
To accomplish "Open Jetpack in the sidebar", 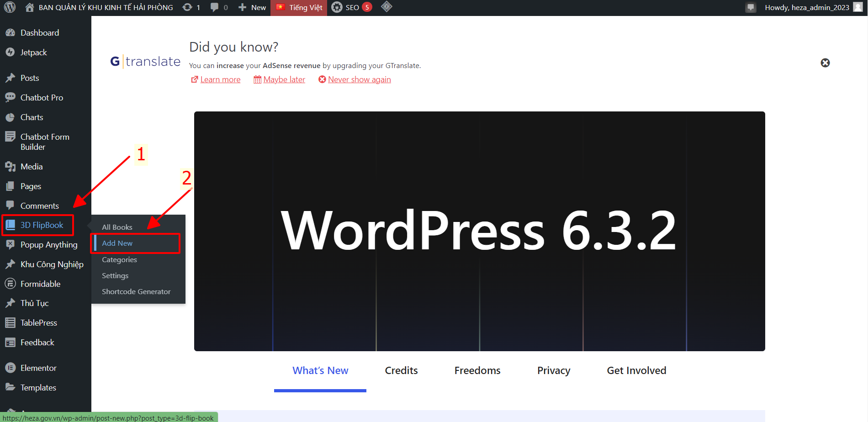I will [x=33, y=53].
